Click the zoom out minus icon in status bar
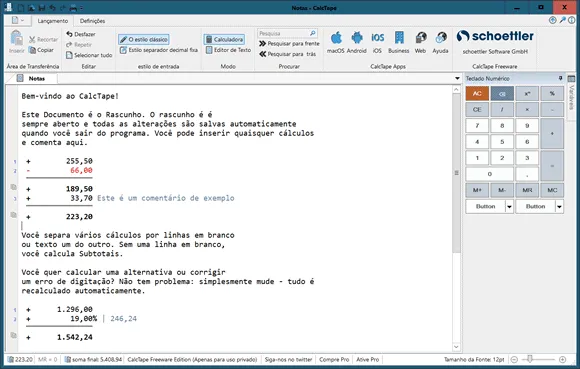The image size is (580, 369). 514,359
